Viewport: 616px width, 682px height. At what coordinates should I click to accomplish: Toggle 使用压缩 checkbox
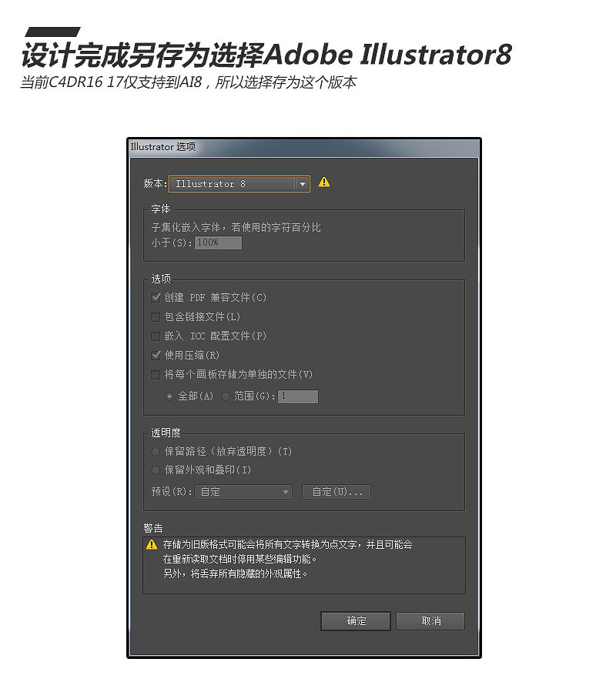(156, 356)
